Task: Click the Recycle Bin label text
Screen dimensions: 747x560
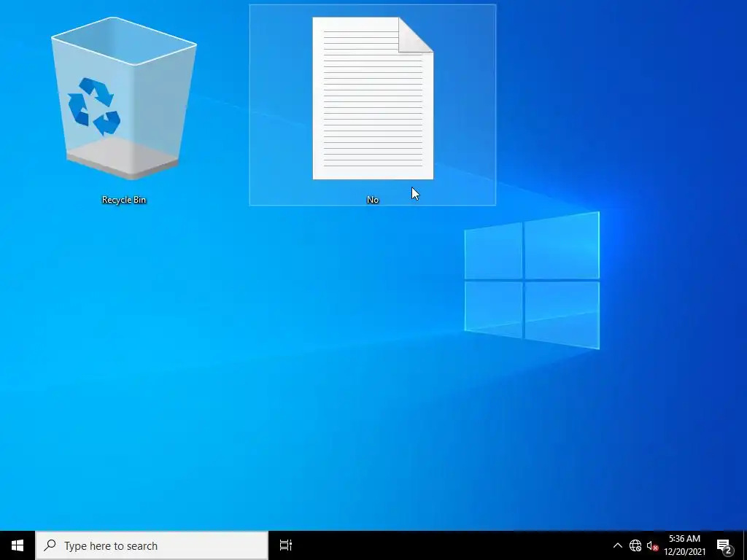Action: pyautogui.click(x=124, y=200)
